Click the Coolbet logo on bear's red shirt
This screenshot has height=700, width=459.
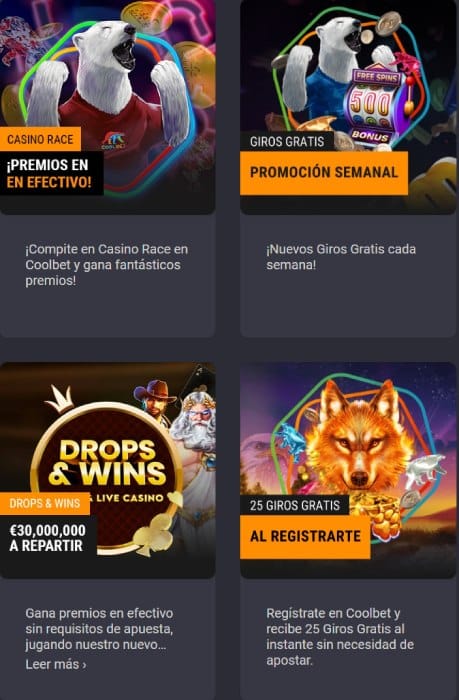113,140
